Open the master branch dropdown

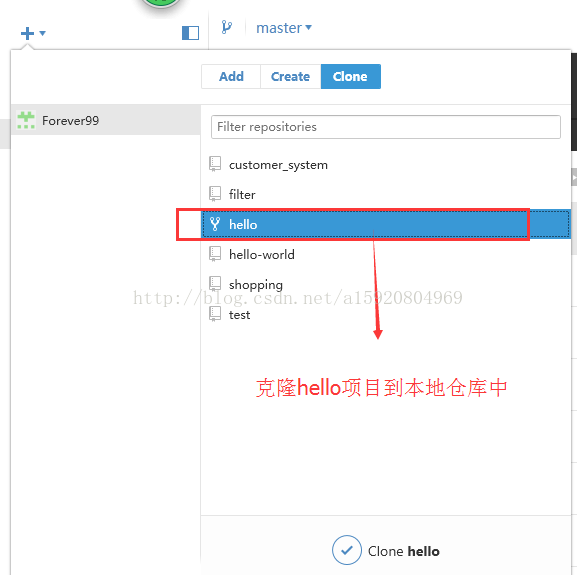tap(284, 28)
